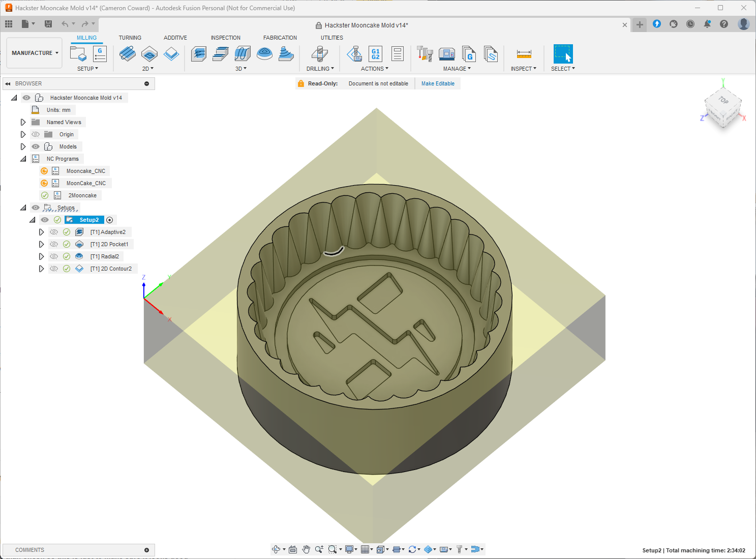Click the active setup radio button beside Setup2
The height and width of the screenshot is (559, 756).
[x=110, y=220]
